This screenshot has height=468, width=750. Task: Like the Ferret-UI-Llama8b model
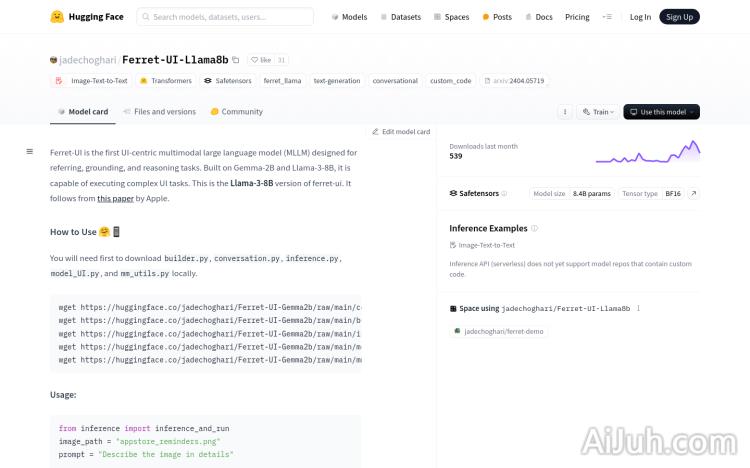pyautogui.click(x=260, y=60)
